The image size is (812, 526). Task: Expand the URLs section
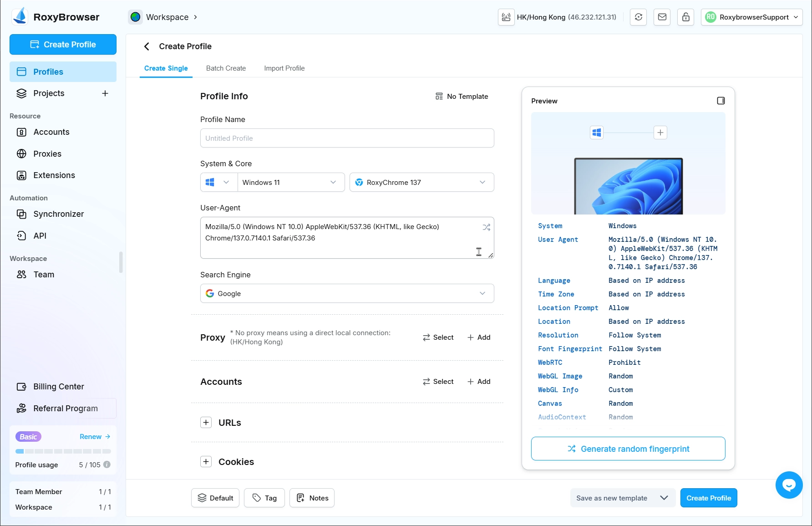pos(206,423)
